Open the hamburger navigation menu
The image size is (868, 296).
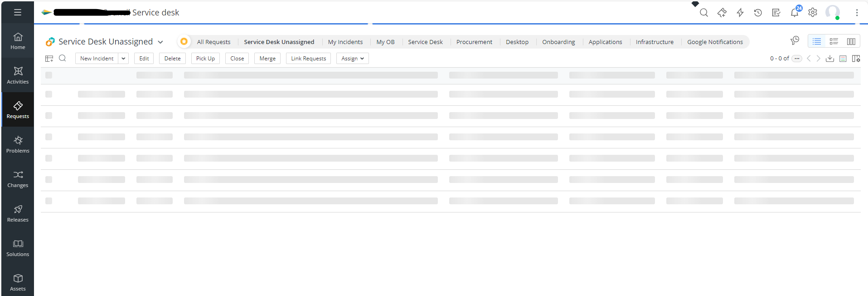pos(18,12)
